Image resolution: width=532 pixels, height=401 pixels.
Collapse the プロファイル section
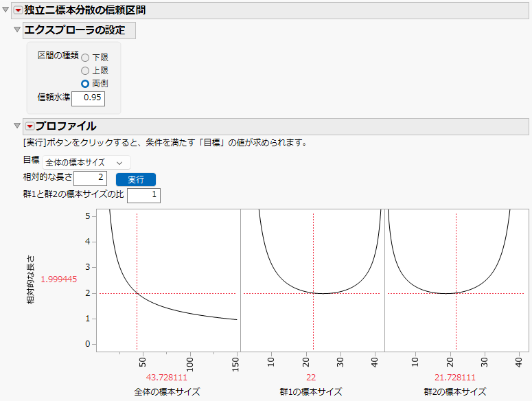click(17, 126)
